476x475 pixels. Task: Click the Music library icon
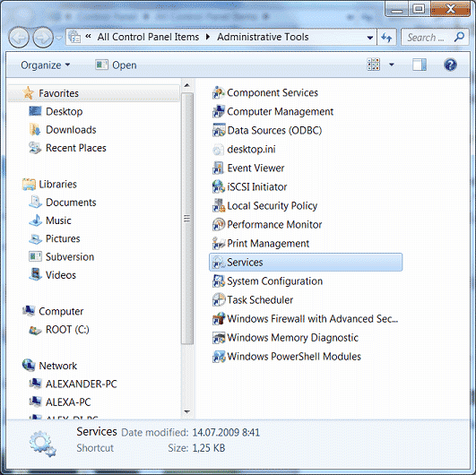pos(36,220)
